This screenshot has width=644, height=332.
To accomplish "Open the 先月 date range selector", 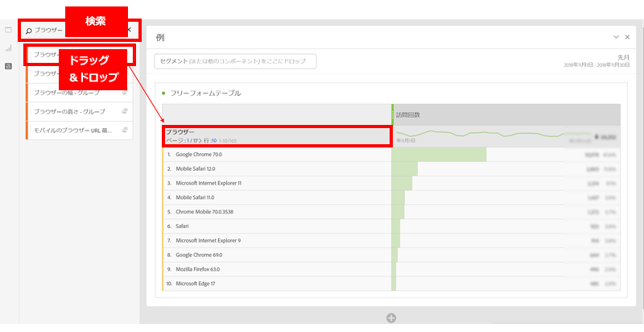I will pos(597,61).
